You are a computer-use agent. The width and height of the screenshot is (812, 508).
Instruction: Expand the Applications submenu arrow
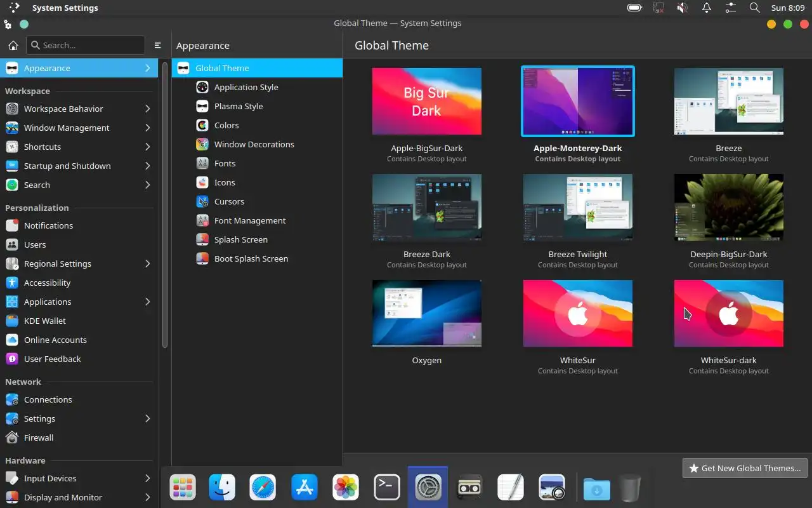147,302
